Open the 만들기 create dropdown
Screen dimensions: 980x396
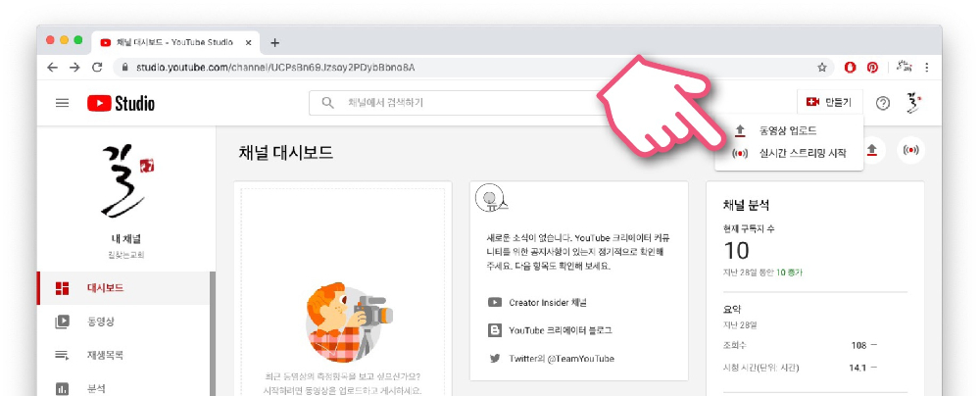point(828,103)
